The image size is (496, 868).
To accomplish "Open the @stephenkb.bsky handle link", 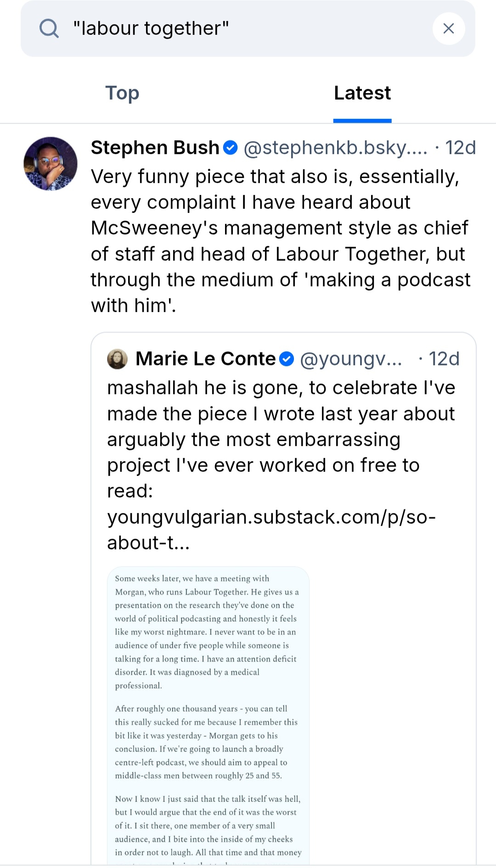I will pyautogui.click(x=335, y=148).
